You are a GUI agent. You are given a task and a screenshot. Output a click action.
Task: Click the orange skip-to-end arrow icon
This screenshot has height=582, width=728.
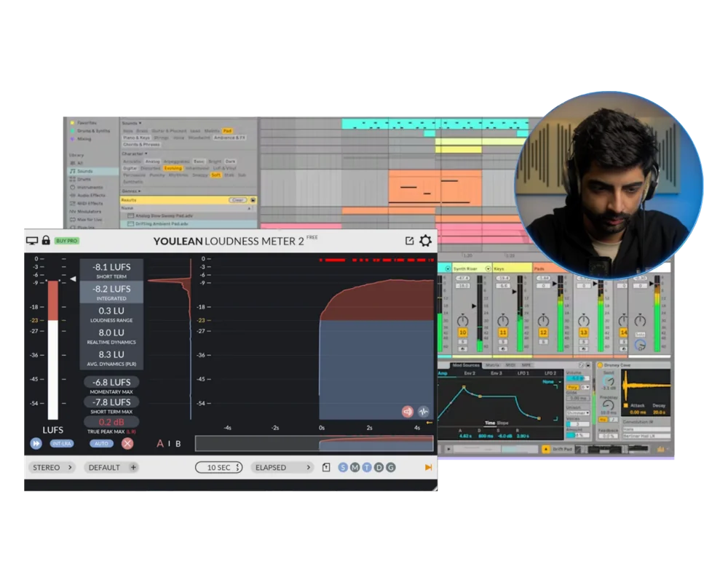[x=428, y=467]
